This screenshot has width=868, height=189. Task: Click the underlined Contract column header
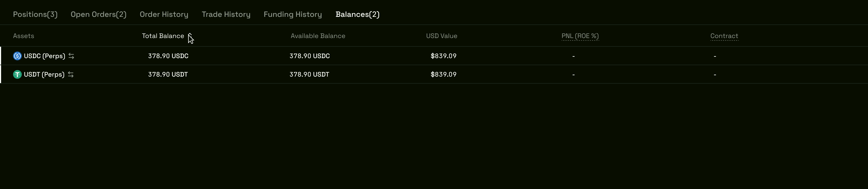(x=724, y=36)
